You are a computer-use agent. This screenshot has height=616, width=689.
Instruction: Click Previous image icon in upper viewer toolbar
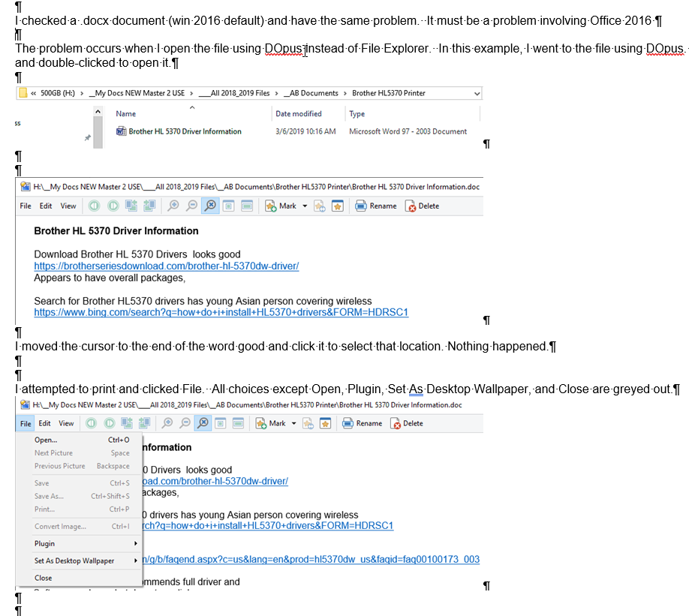(x=94, y=206)
